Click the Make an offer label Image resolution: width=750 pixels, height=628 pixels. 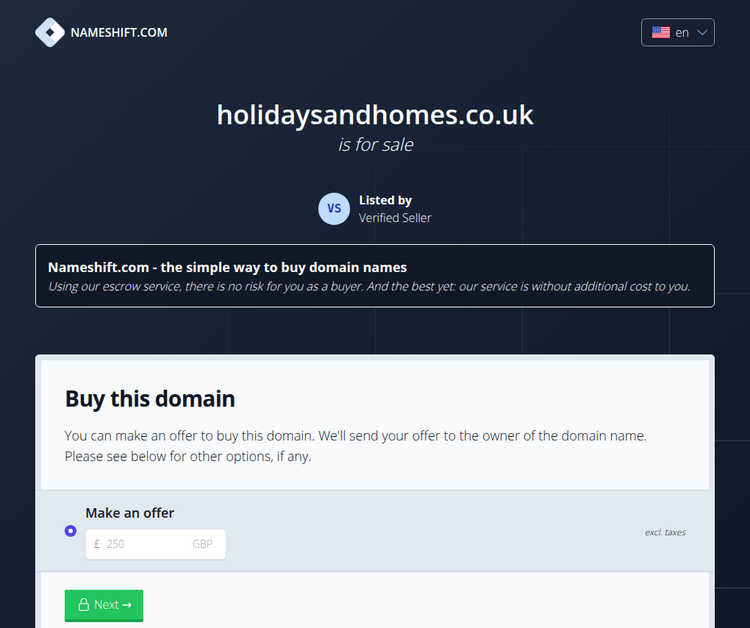[130, 513]
